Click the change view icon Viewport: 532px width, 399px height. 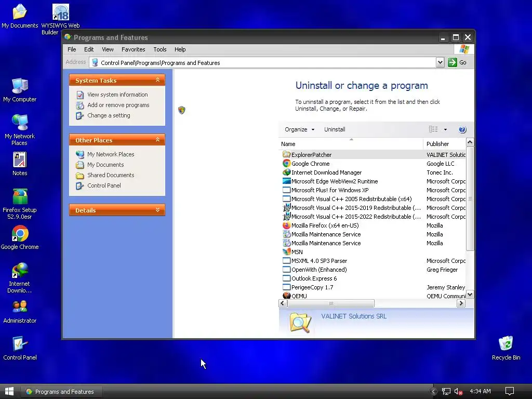click(x=433, y=129)
